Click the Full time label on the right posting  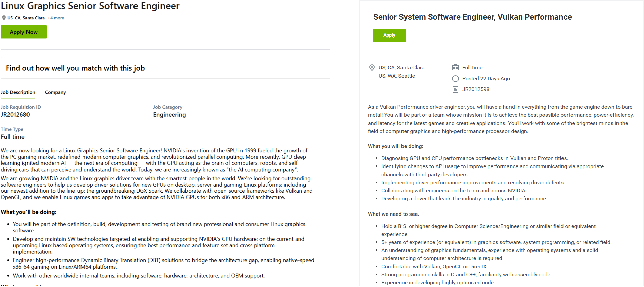(x=472, y=67)
